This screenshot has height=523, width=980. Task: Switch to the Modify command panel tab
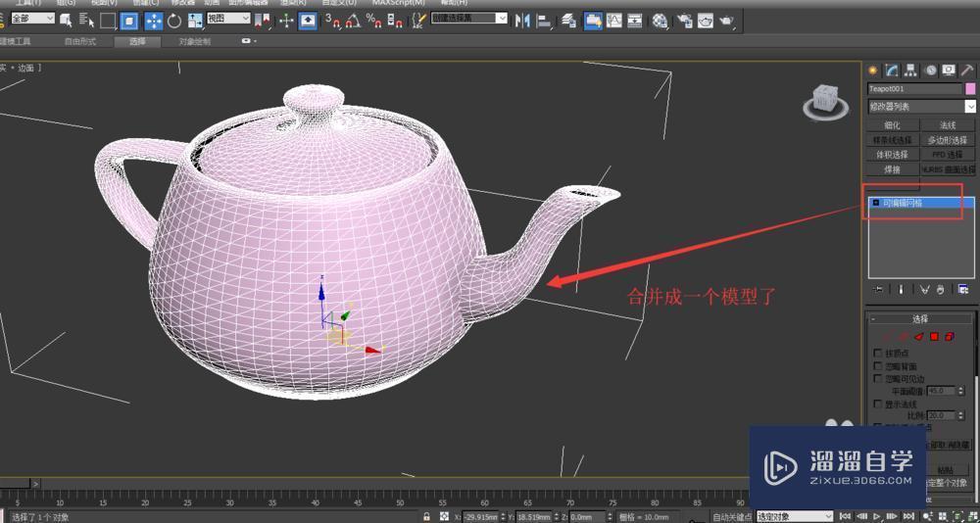pos(893,70)
